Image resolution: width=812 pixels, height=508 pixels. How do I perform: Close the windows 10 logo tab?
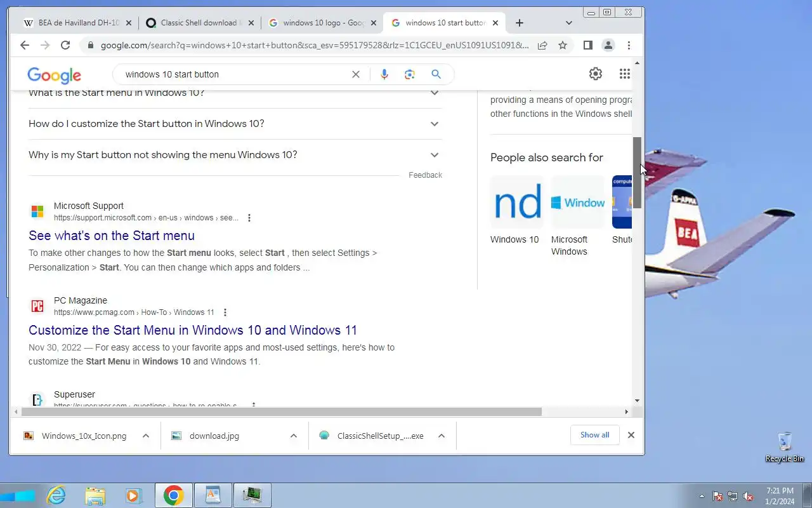pos(373,23)
